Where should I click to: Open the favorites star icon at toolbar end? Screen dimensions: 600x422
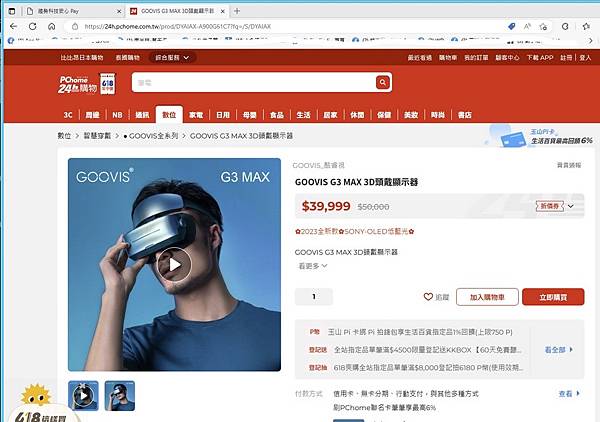(586, 26)
